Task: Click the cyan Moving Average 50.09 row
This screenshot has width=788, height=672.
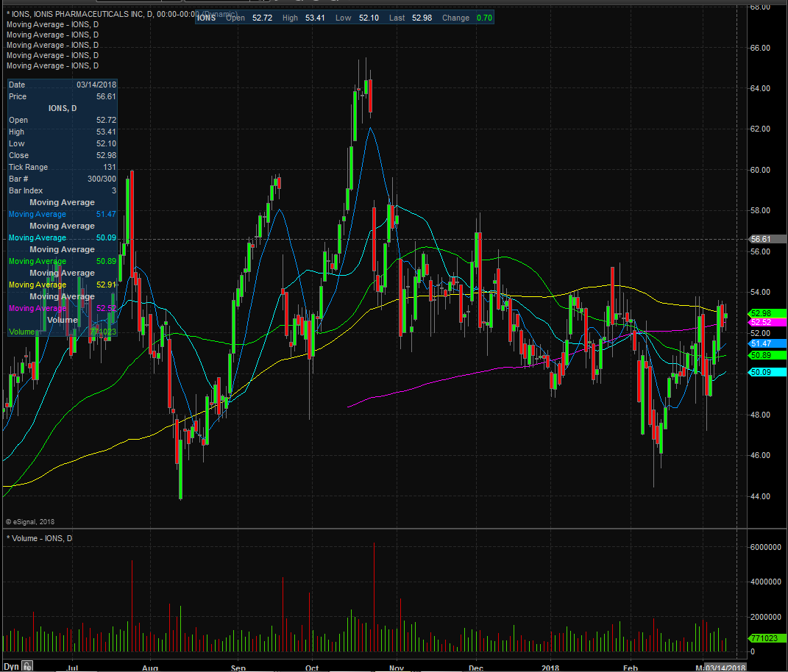Action: click(x=63, y=237)
